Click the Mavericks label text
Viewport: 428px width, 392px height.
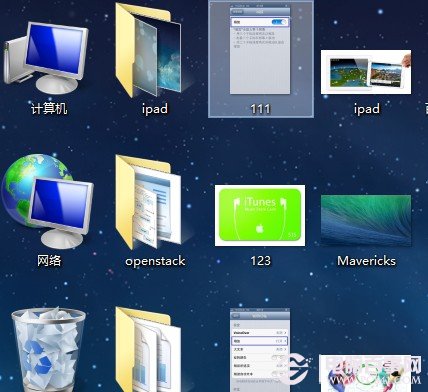[366, 261]
